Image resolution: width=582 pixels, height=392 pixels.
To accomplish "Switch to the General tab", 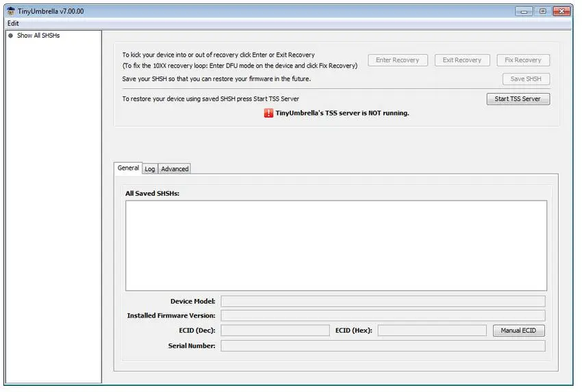I will point(128,168).
